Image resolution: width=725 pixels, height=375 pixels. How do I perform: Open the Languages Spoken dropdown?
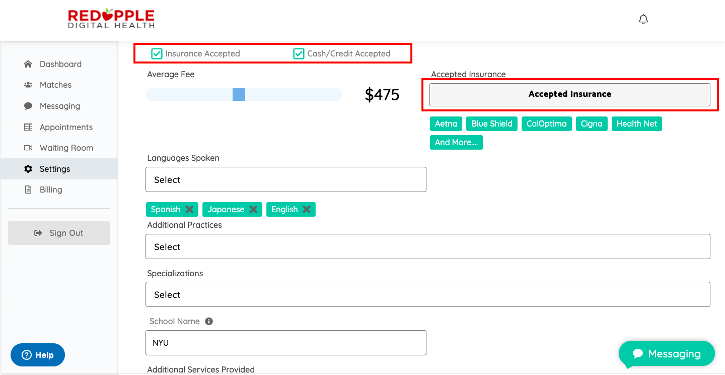point(286,179)
